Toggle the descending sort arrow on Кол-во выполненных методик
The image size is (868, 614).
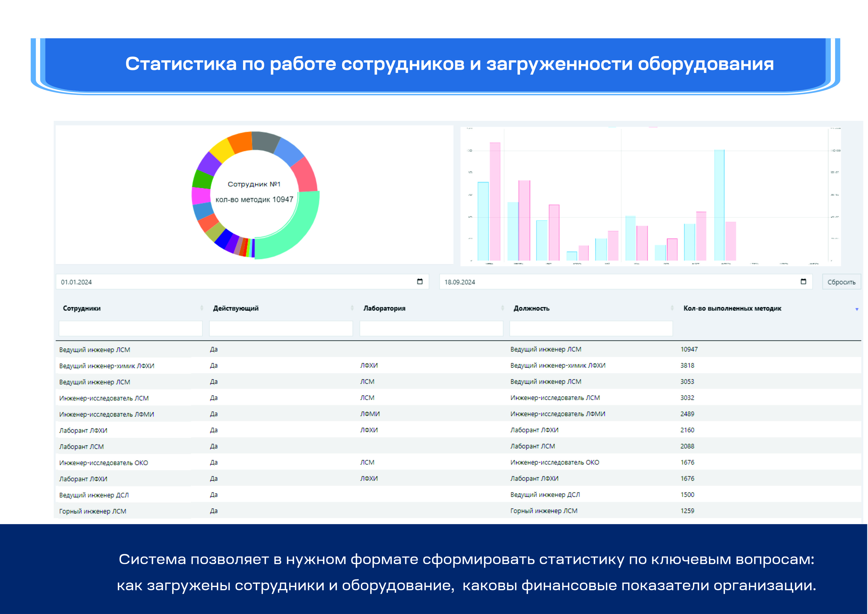coord(857,309)
